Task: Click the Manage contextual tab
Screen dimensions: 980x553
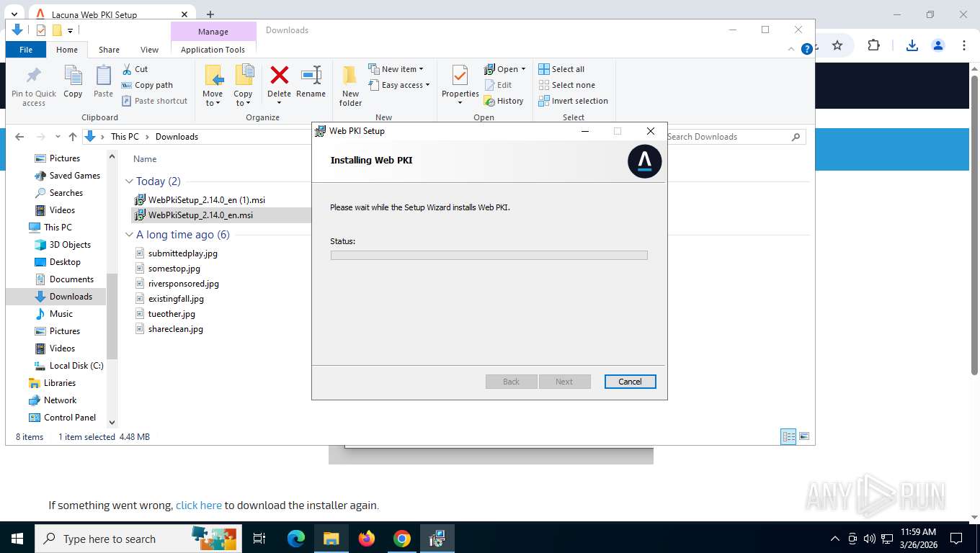Action: (x=213, y=32)
